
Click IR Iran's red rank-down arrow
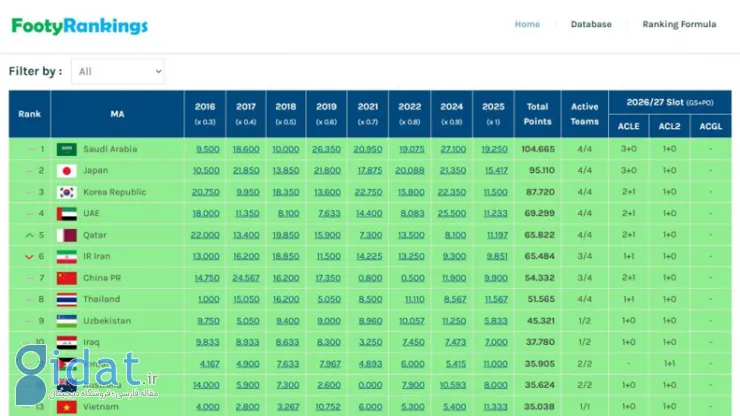point(29,257)
